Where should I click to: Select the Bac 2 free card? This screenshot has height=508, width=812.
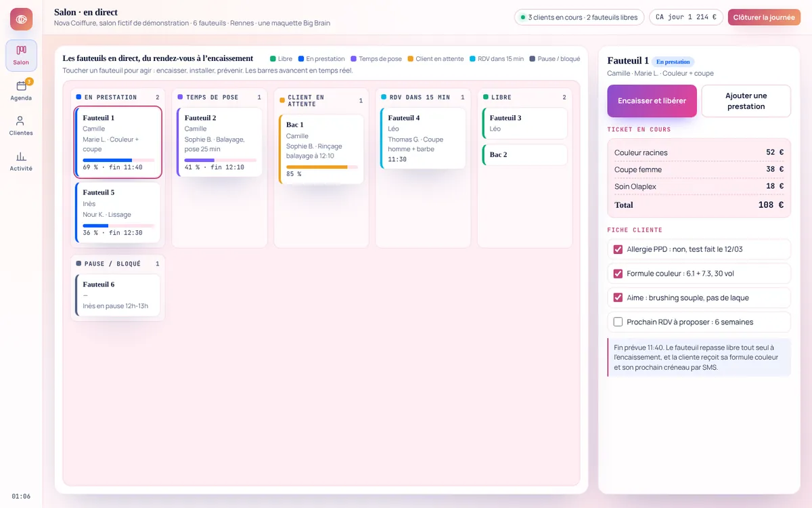[524, 154]
